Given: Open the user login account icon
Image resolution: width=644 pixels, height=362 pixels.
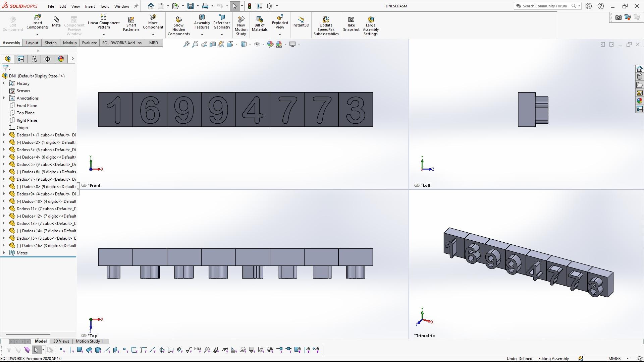Looking at the screenshot, I should pyautogui.click(x=589, y=6).
